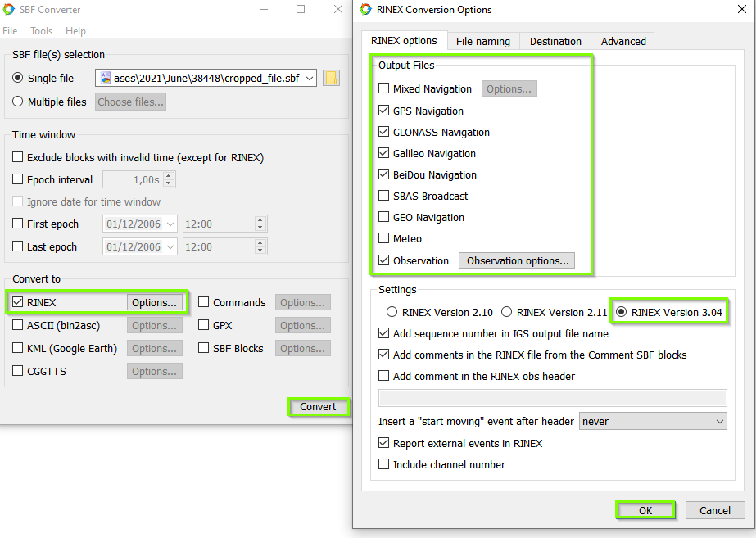This screenshot has width=756, height=538.
Task: Uncheck the RINEX conversion checkbox
Action: click(18, 302)
